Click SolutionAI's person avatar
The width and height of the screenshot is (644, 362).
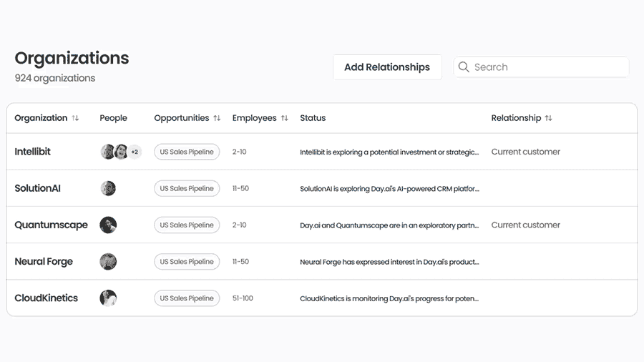point(108,188)
